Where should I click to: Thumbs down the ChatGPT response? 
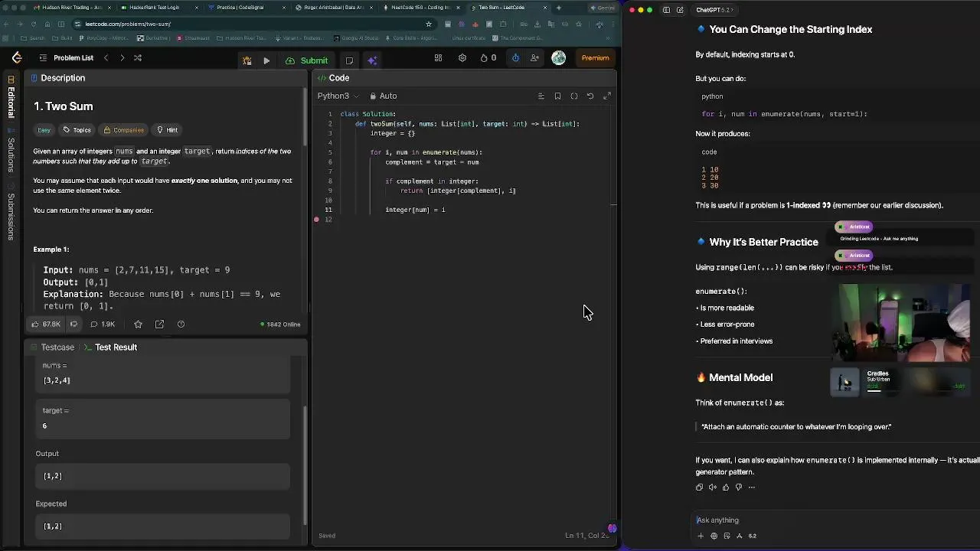pos(739,487)
